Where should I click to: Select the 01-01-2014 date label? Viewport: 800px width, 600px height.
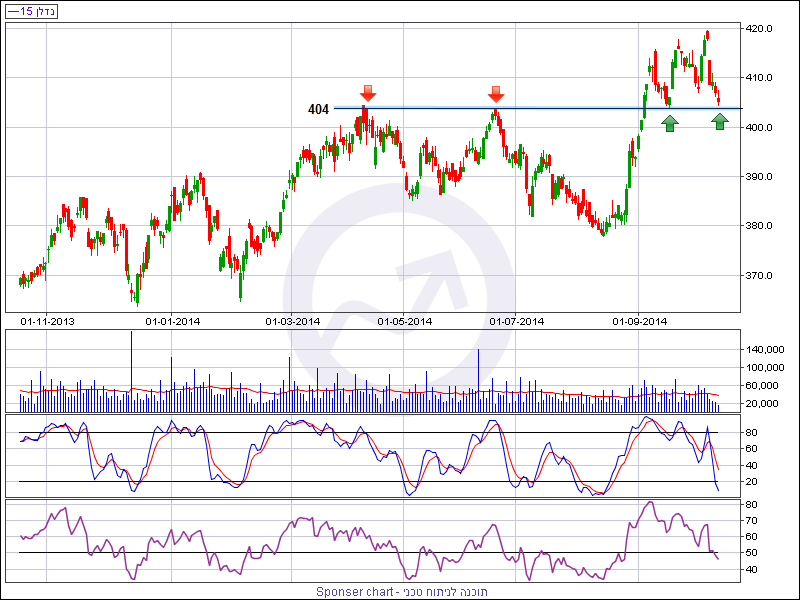[x=172, y=321]
